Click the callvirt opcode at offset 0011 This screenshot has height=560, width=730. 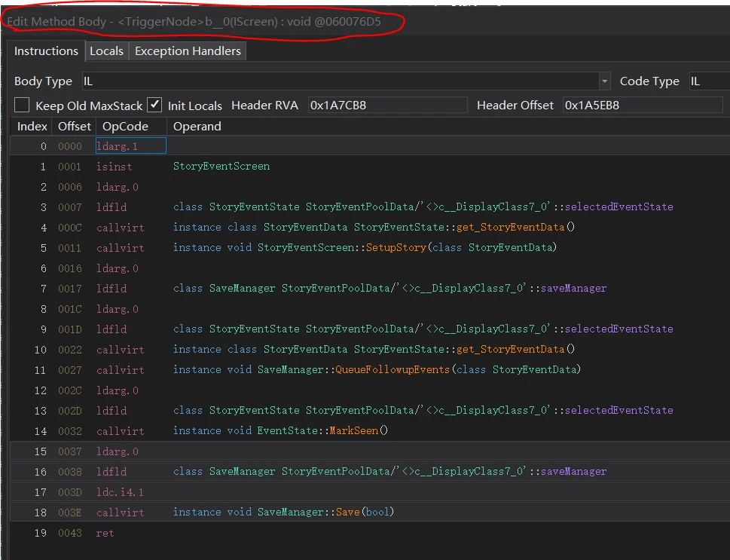pyautogui.click(x=120, y=248)
